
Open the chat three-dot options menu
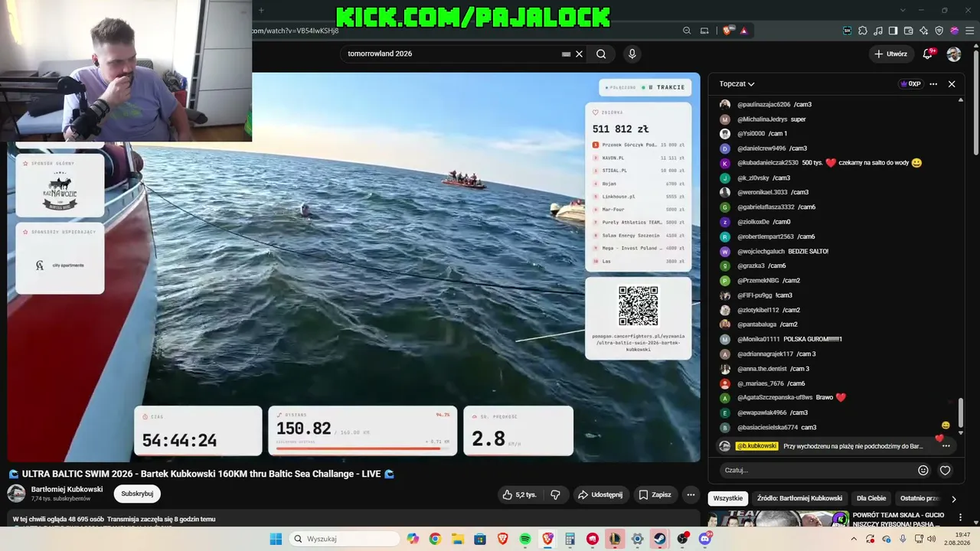point(933,84)
